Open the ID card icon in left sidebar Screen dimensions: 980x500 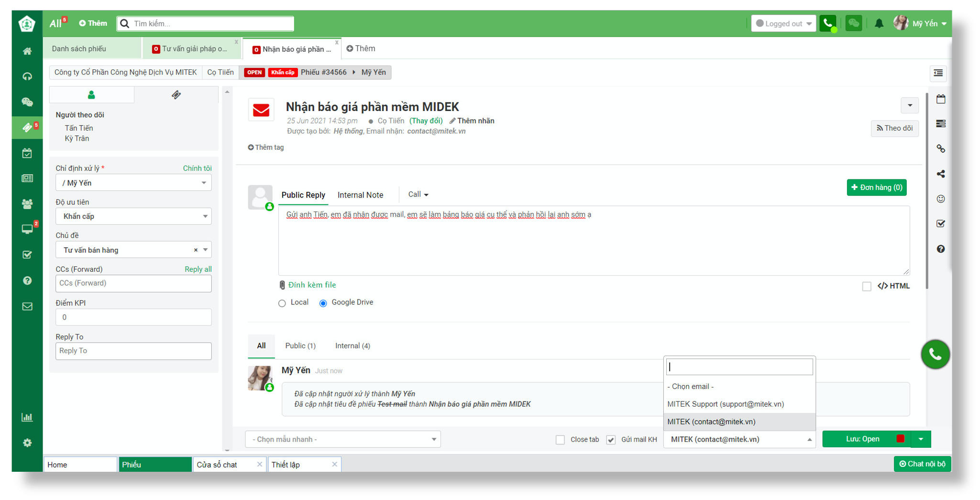pos(27,178)
